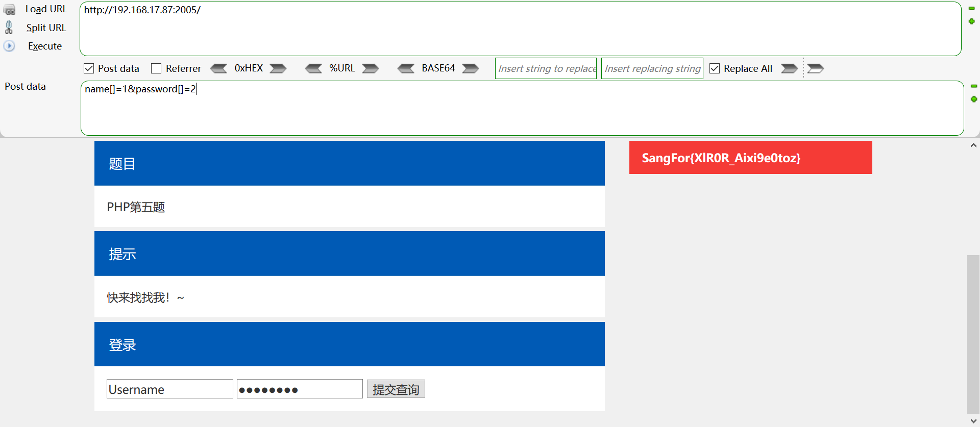The height and width of the screenshot is (427, 980).
Task: Click the PHP第五题 text
Action: [136, 207]
